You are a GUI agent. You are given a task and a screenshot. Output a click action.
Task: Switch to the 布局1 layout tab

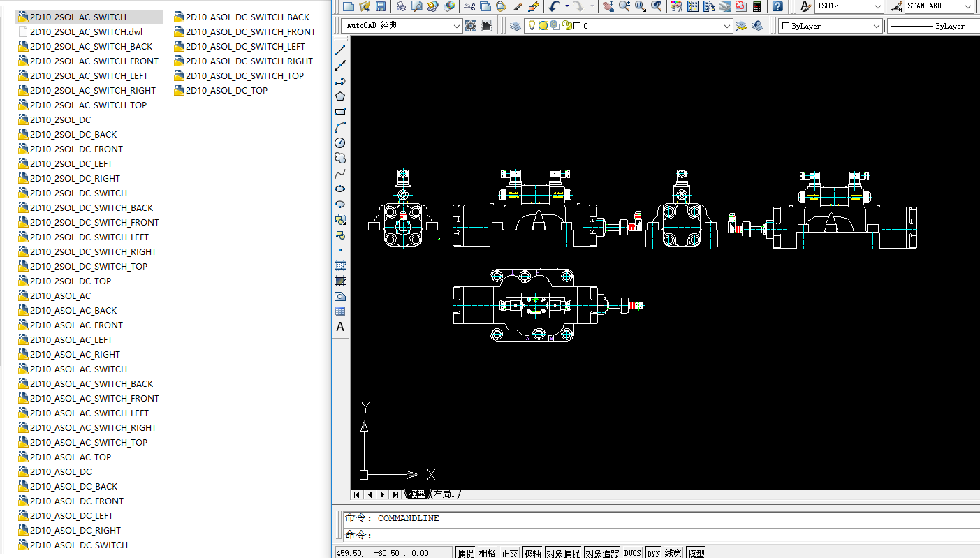tap(444, 494)
